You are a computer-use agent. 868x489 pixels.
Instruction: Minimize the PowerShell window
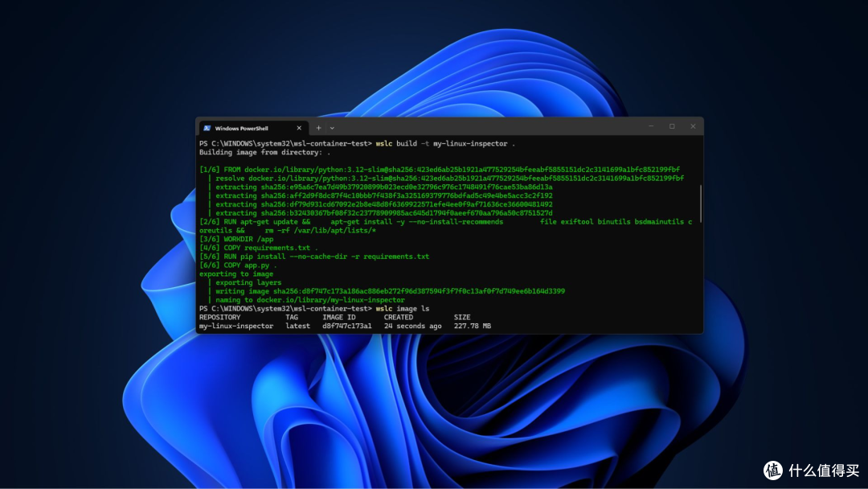coord(651,126)
